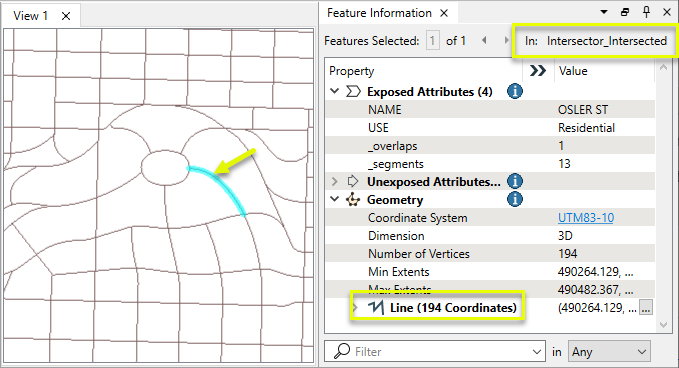Viewport: 679px width, 368px height.
Task: Float the Feature Information panel window
Action: (625, 13)
